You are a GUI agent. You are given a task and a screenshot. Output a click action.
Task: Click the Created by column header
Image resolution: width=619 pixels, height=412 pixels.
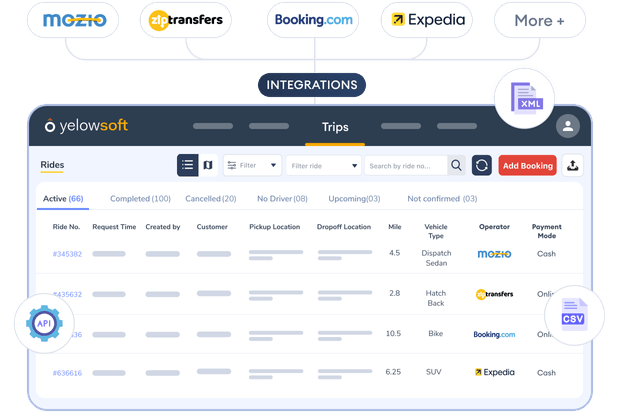pyautogui.click(x=163, y=227)
